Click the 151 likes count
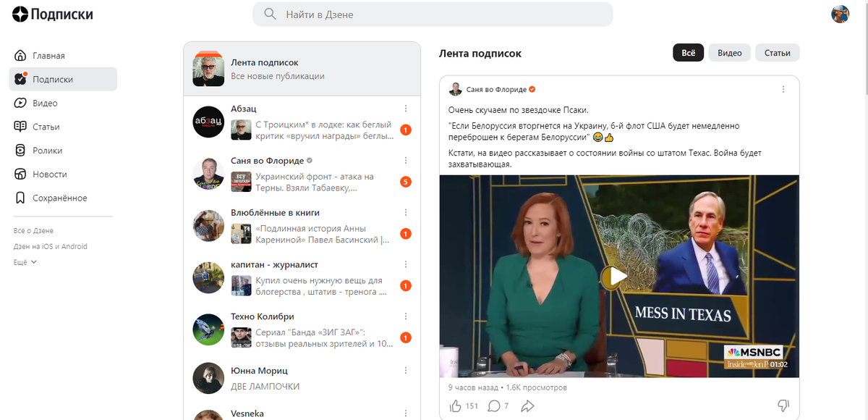 pyautogui.click(x=472, y=406)
